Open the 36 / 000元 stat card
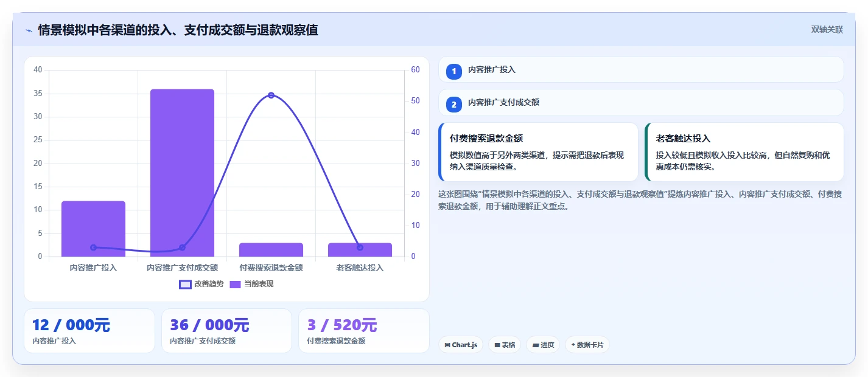868x377 pixels. [x=226, y=331]
